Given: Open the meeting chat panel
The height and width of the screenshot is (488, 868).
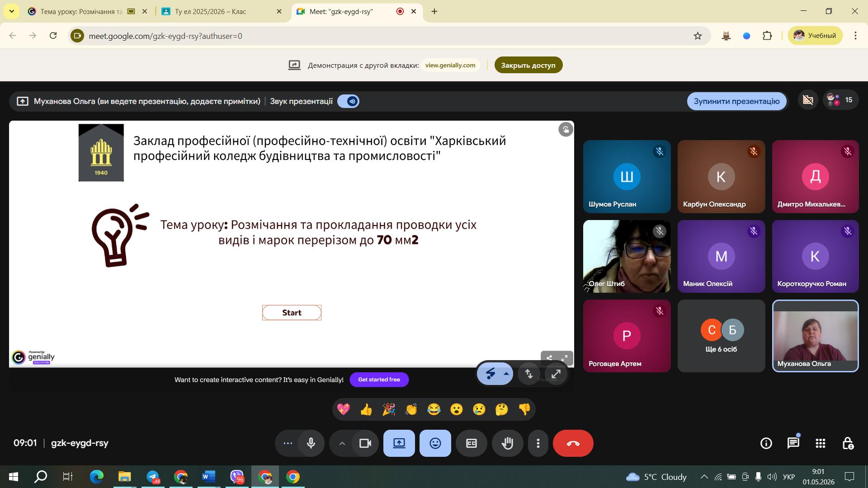Looking at the screenshot, I should (793, 443).
